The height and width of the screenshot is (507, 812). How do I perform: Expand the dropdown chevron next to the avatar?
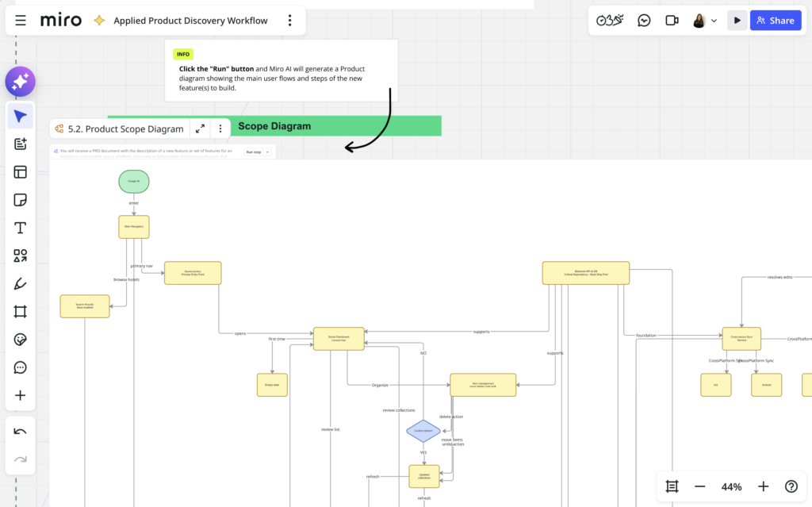pos(714,21)
